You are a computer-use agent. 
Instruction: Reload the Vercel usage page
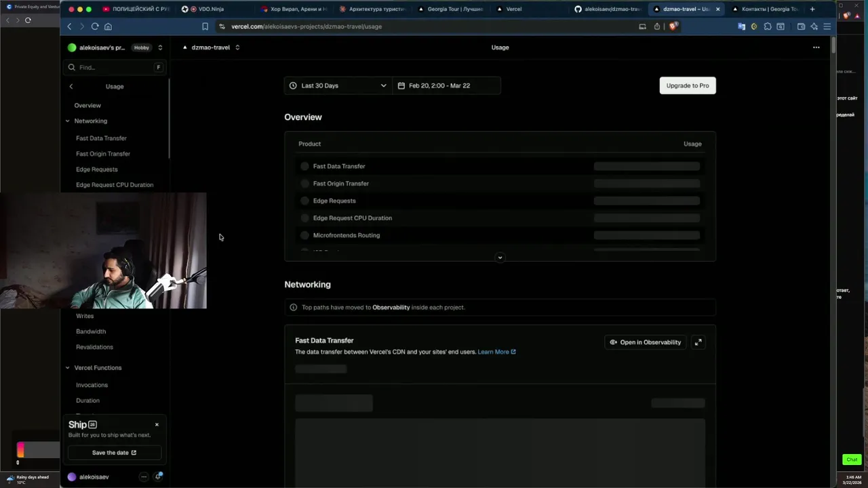[95, 26]
